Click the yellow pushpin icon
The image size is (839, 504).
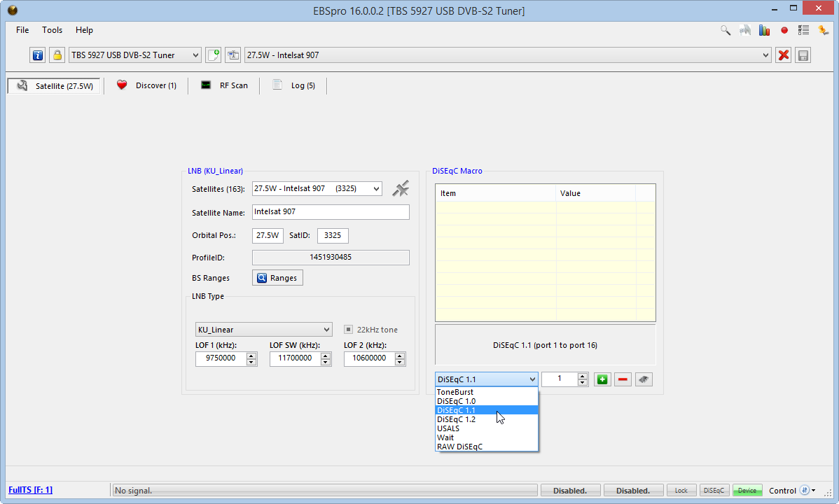pyautogui.click(x=824, y=30)
